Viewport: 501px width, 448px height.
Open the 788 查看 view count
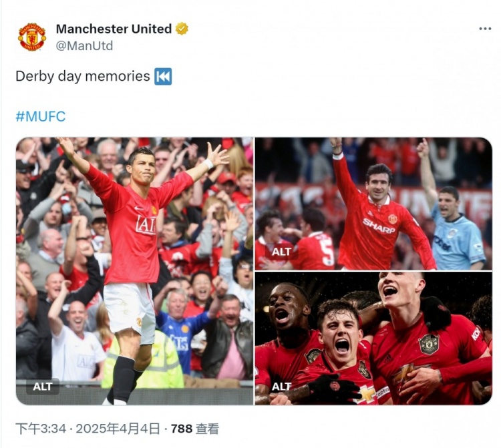[195, 429]
